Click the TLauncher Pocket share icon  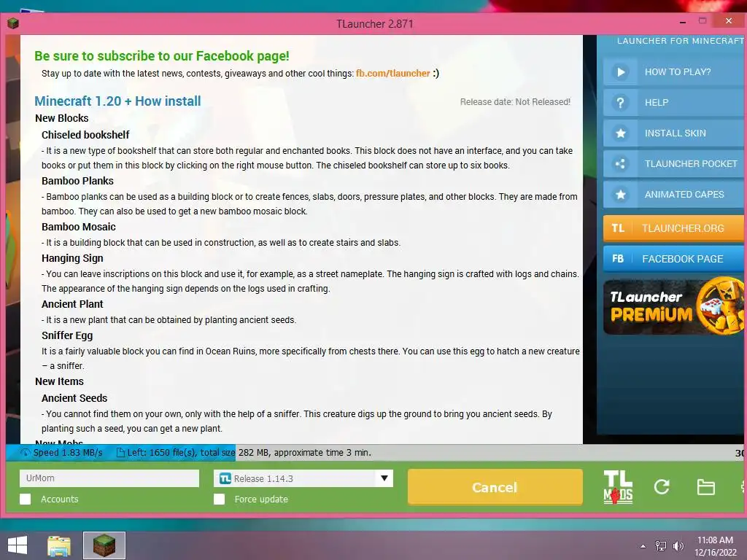pos(620,164)
